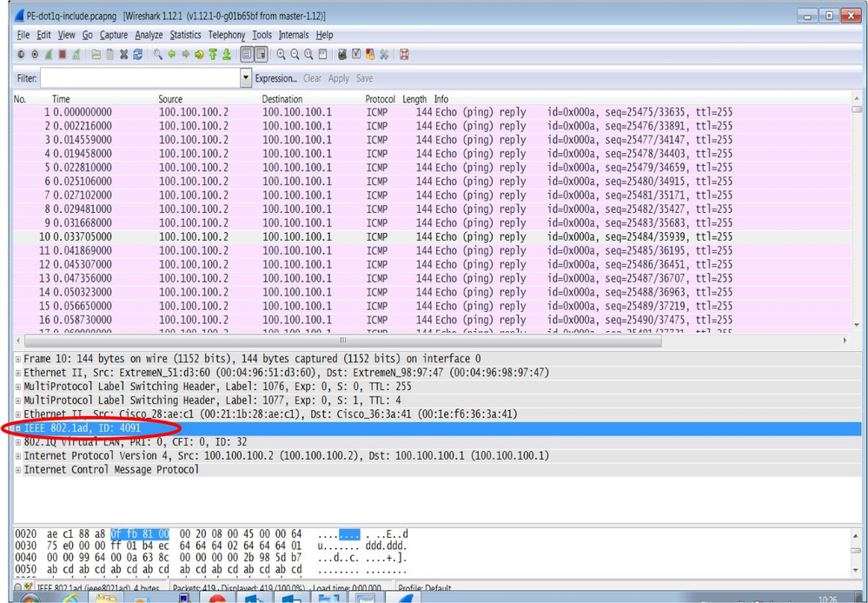
Task: Click packet list scroll-down arrow
Action: click(857, 325)
